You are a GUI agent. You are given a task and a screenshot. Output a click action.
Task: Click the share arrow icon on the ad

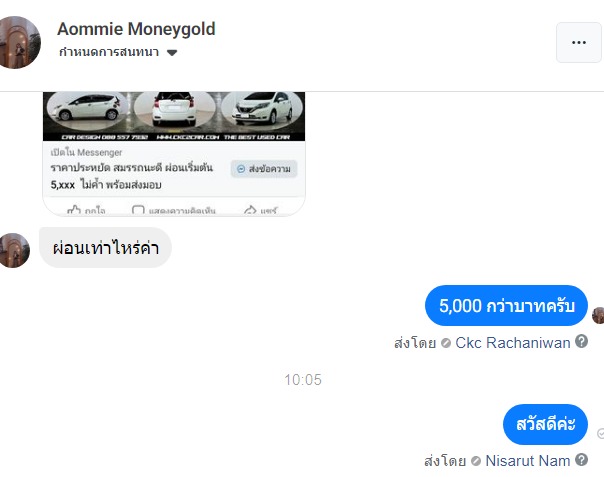[x=250, y=210]
